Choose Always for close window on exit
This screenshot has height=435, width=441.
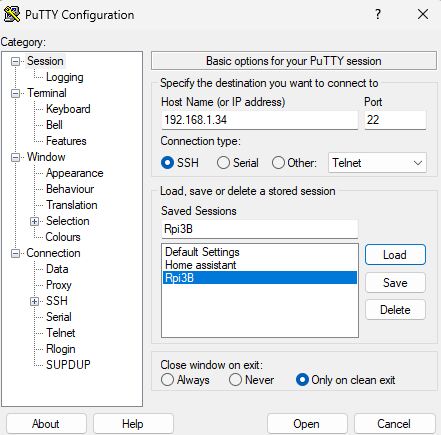tap(167, 380)
